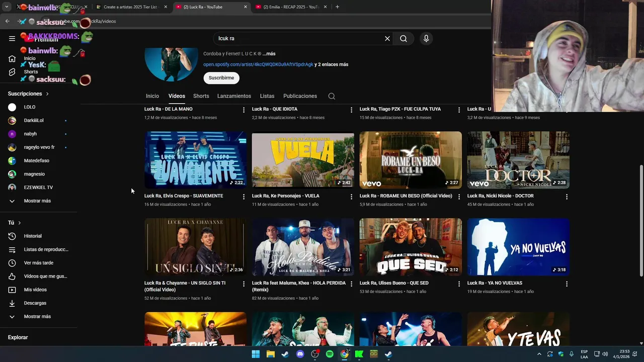Screen dimensions: 644x362
Task: Show hidden system tray icons
Action: 539,354
